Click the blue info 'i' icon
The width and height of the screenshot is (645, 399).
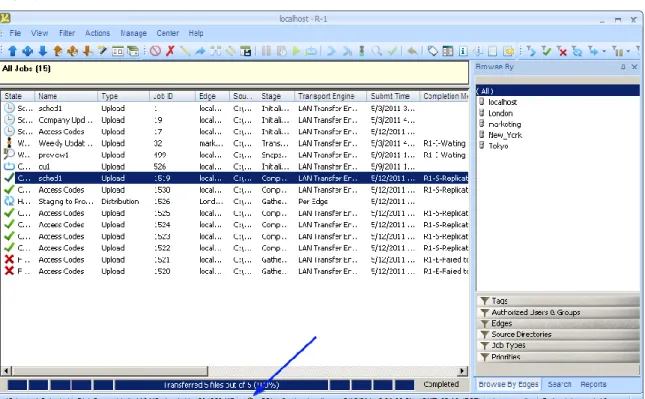click(463, 51)
